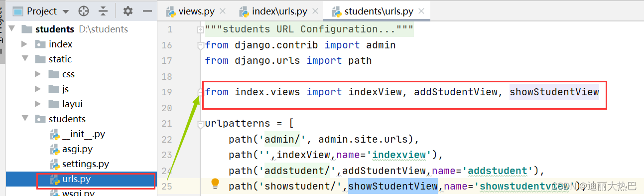Expand the js folder

coord(38,89)
